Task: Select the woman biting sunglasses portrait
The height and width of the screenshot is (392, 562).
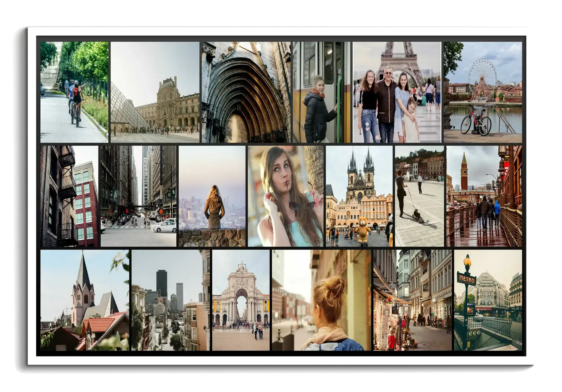Action: [286, 196]
